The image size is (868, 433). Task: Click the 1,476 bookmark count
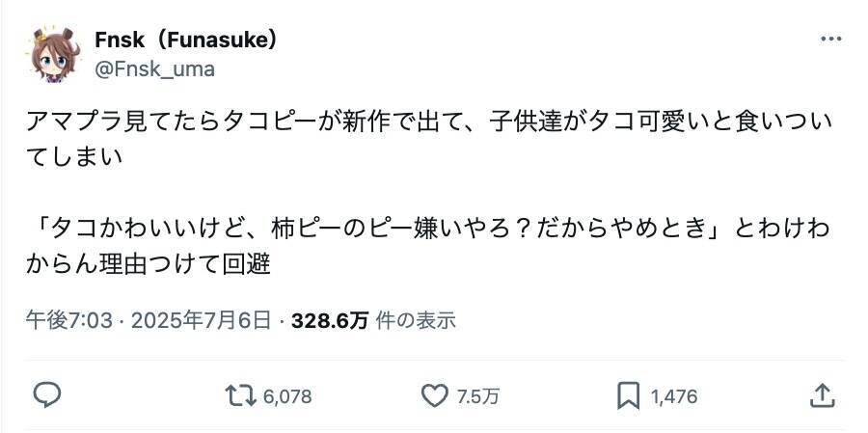(674, 395)
